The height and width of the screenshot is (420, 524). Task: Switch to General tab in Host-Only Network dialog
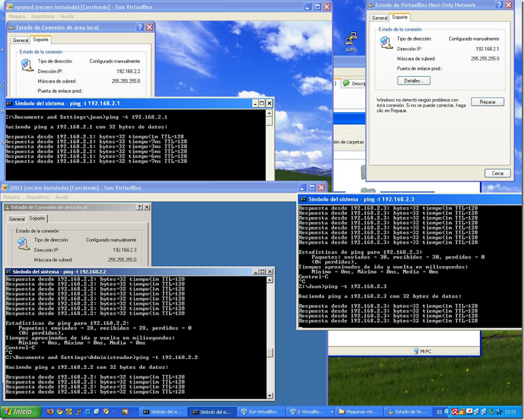[380, 18]
